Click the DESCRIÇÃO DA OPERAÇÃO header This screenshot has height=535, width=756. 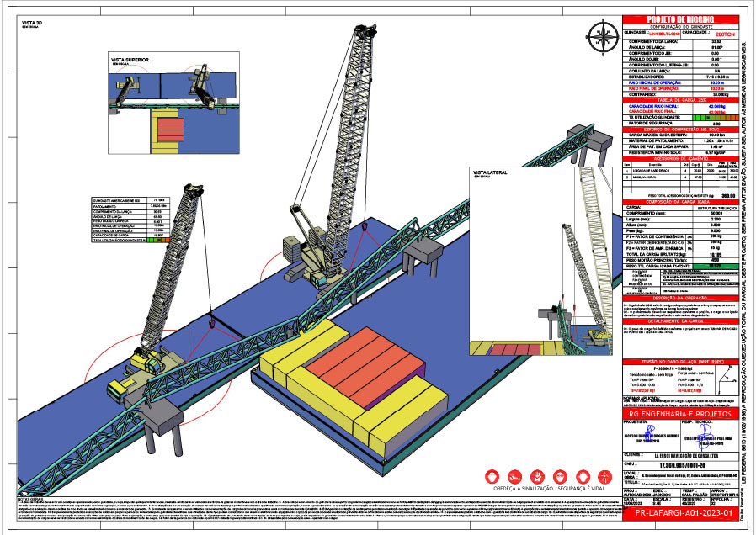(x=680, y=298)
